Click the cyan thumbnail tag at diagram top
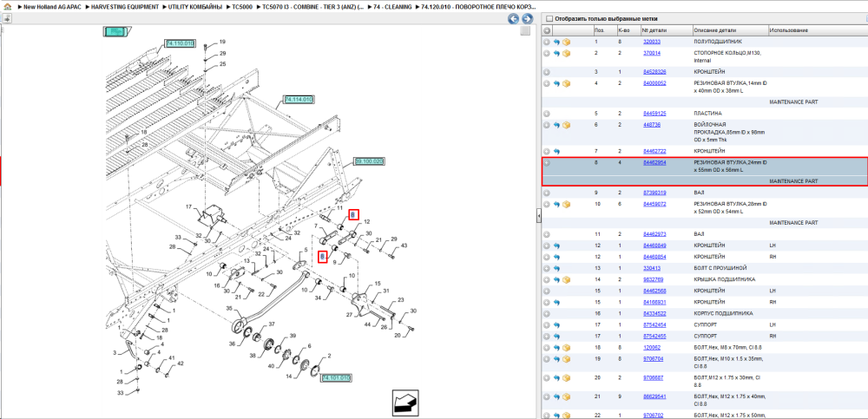The image size is (868, 419). 115,31
